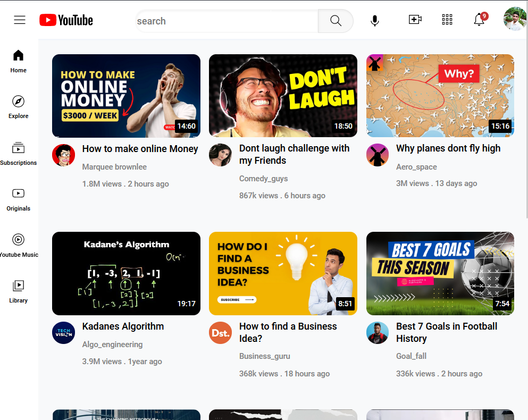Viewport: 528px width, 420px height.
Task: Open the voice search microphone
Action: (375, 20)
